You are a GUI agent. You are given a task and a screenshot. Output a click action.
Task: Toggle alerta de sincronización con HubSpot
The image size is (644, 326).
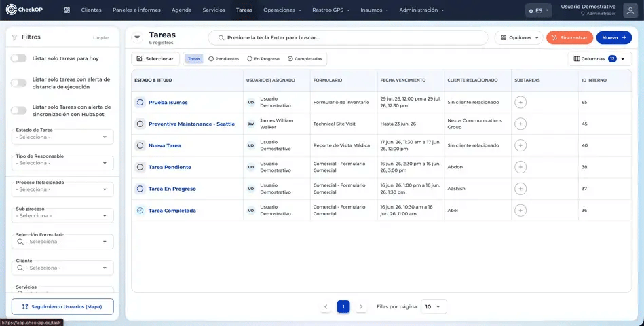19,111
